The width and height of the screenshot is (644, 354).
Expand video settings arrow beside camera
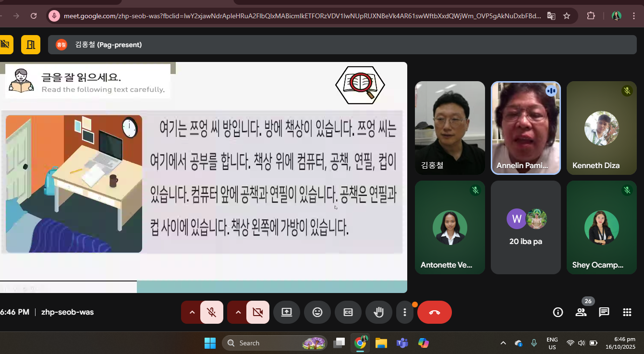(238, 312)
